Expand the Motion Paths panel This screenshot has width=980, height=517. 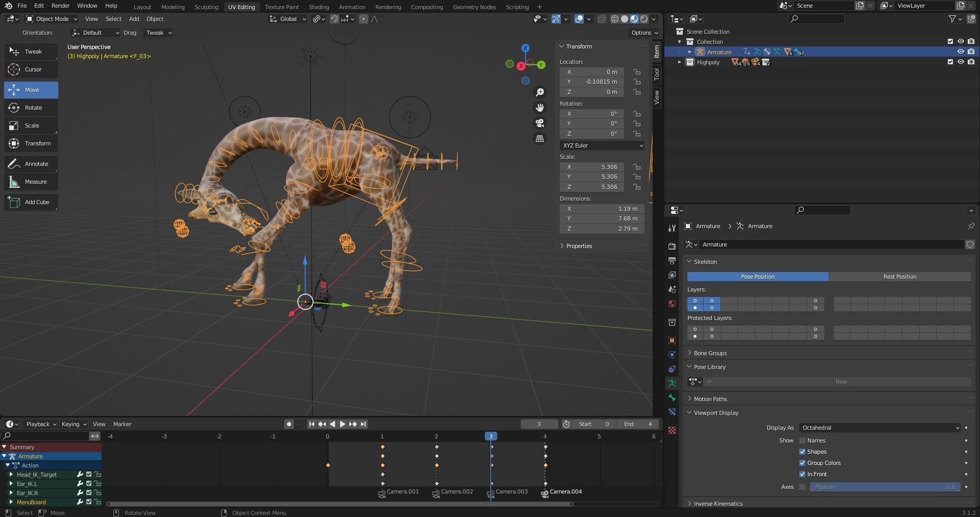coord(710,399)
